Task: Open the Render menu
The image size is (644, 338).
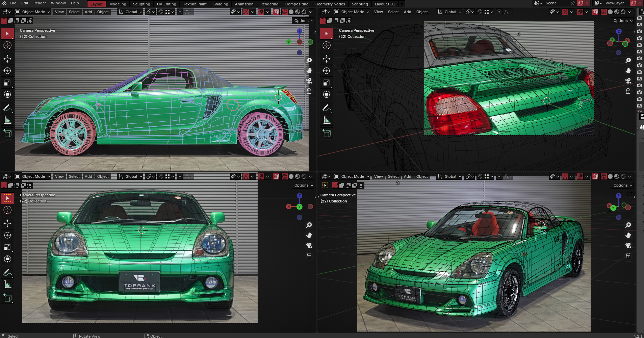Action: 40,3
